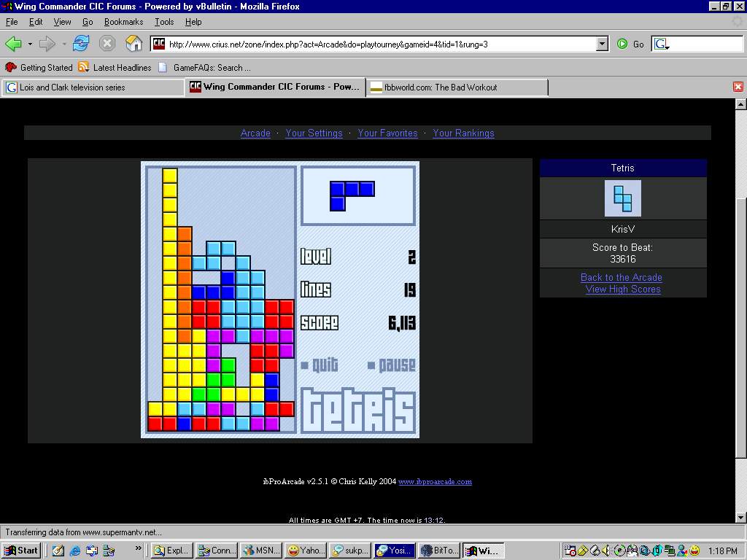Viewport: 747px width, 560px height.
Task: Open the View menu
Action: click(62, 22)
